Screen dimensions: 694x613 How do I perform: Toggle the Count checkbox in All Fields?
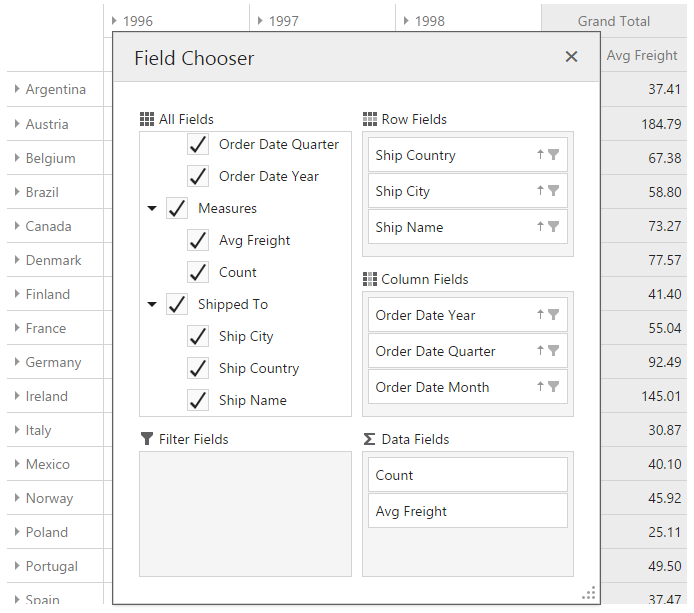[198, 272]
